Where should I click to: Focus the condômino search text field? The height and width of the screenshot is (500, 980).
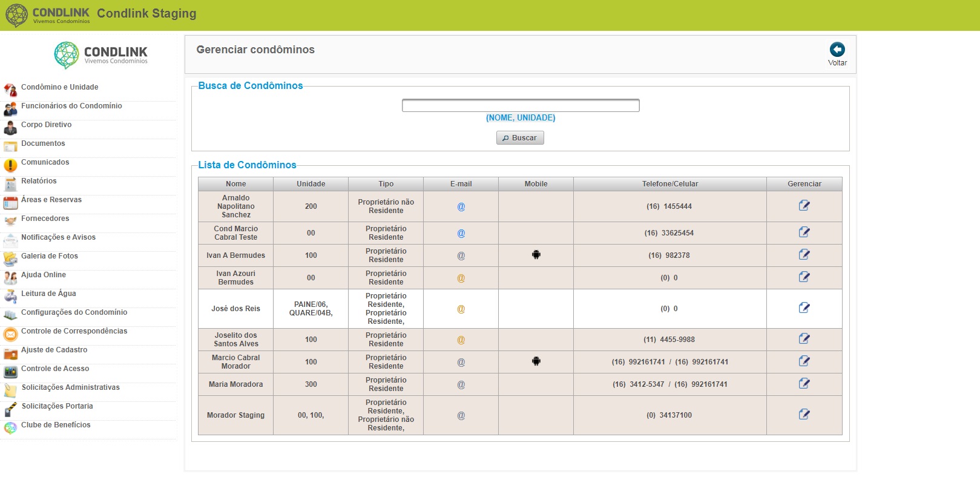(x=521, y=105)
